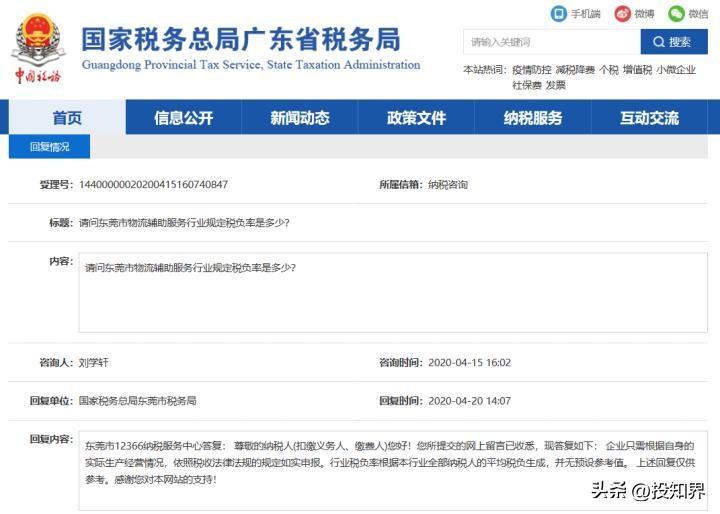
Task: Select the 回复情况 tab
Action: (50, 147)
